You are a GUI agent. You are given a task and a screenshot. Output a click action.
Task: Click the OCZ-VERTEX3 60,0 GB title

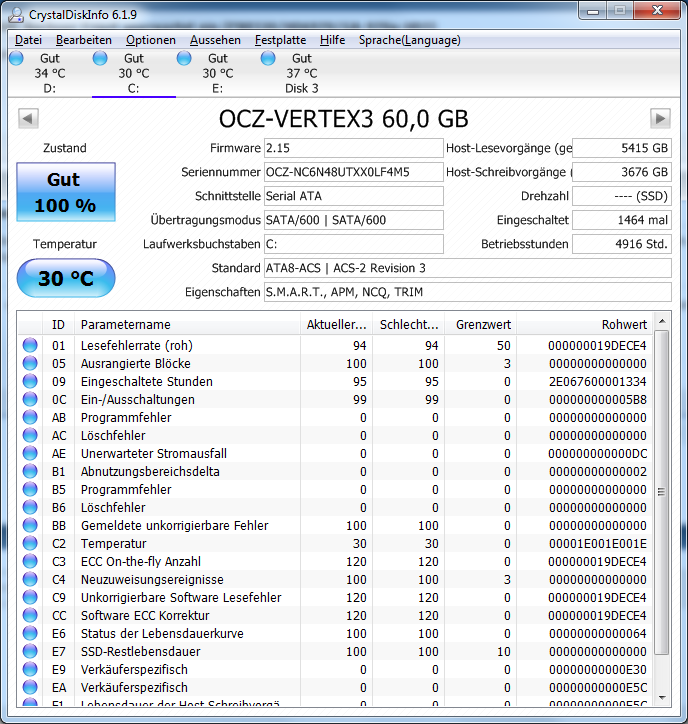(344, 119)
